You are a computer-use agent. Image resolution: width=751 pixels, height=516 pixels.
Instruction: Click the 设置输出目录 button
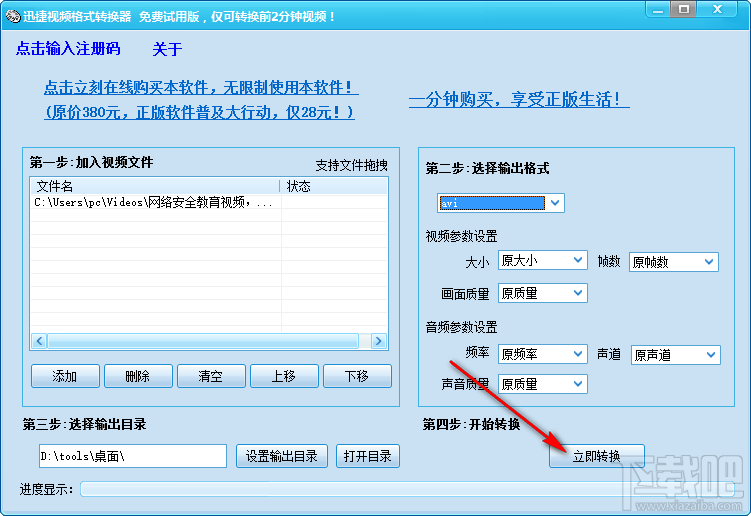point(282,456)
